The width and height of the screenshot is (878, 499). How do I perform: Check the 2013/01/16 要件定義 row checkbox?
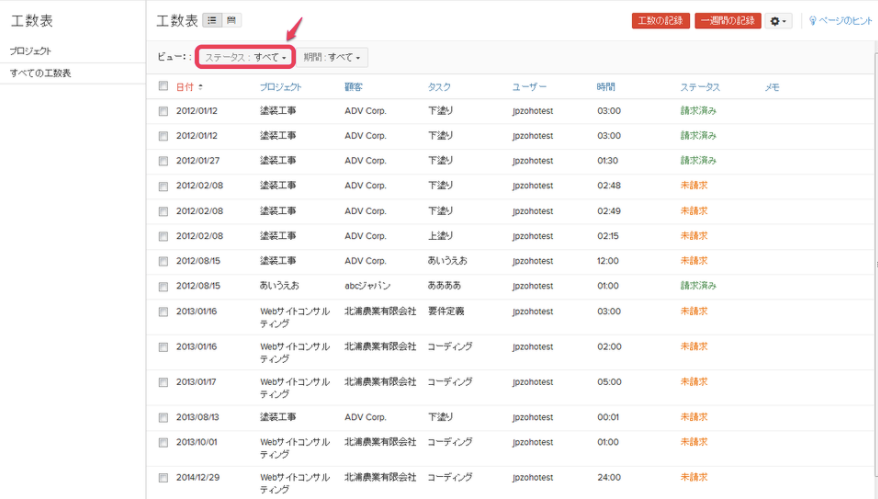click(x=163, y=311)
